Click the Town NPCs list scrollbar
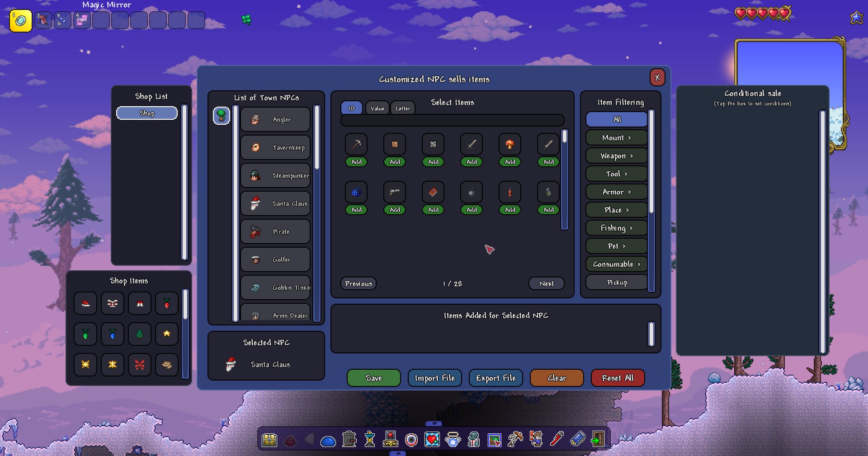Viewport: 868px width, 456px height. pos(317,213)
